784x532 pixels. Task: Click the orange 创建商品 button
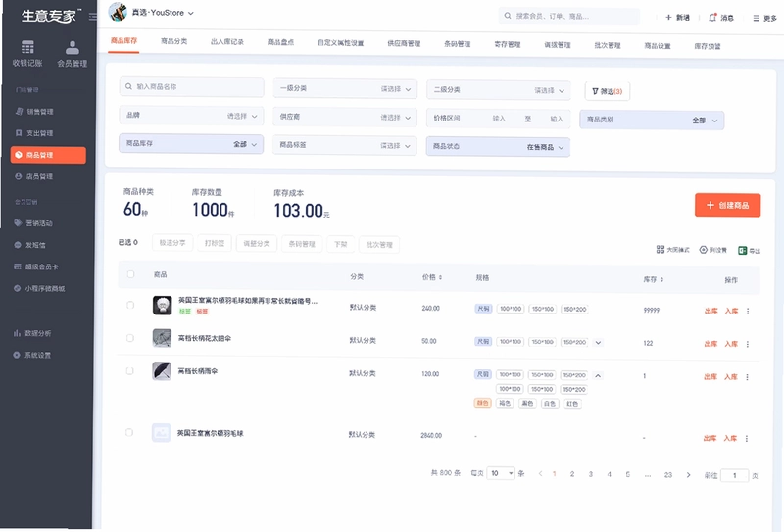click(727, 205)
